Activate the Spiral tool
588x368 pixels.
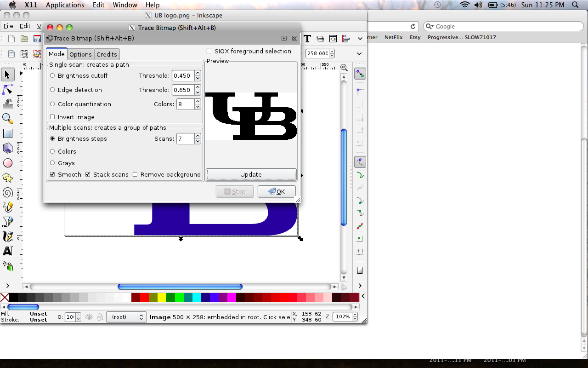[x=7, y=192]
